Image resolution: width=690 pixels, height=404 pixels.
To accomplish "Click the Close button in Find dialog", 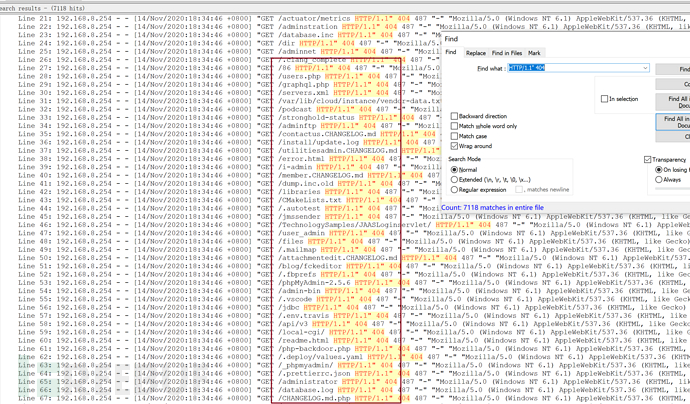I will (x=673, y=137).
